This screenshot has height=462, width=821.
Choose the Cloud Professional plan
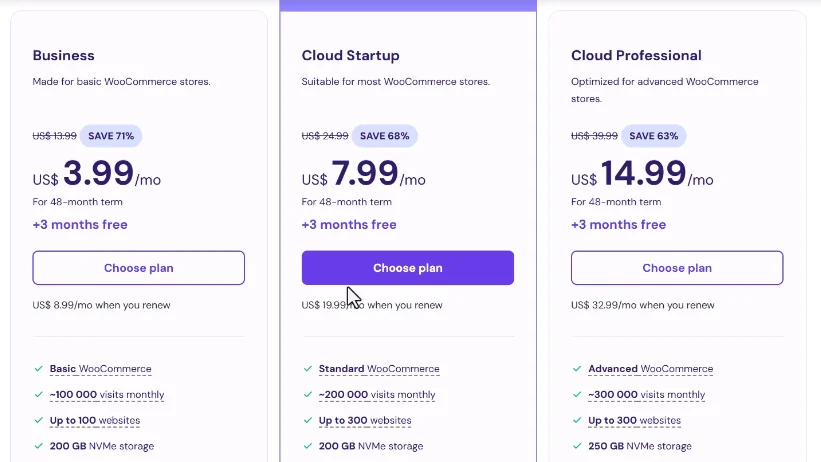coord(677,268)
